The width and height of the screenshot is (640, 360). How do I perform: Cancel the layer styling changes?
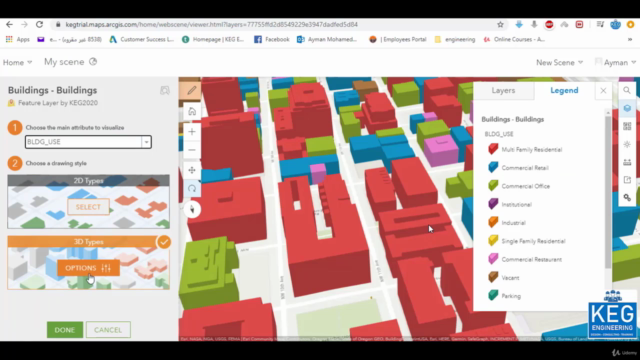coord(108,330)
